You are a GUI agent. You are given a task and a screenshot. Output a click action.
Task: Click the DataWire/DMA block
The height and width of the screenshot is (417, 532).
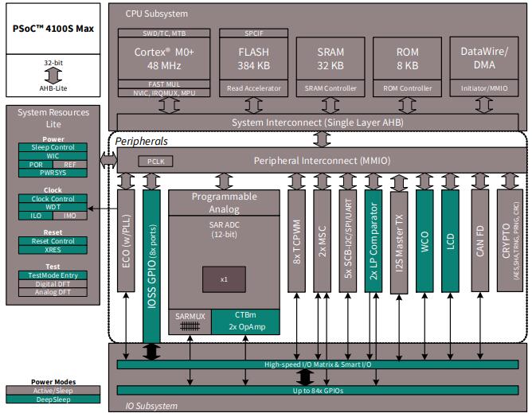click(484, 58)
